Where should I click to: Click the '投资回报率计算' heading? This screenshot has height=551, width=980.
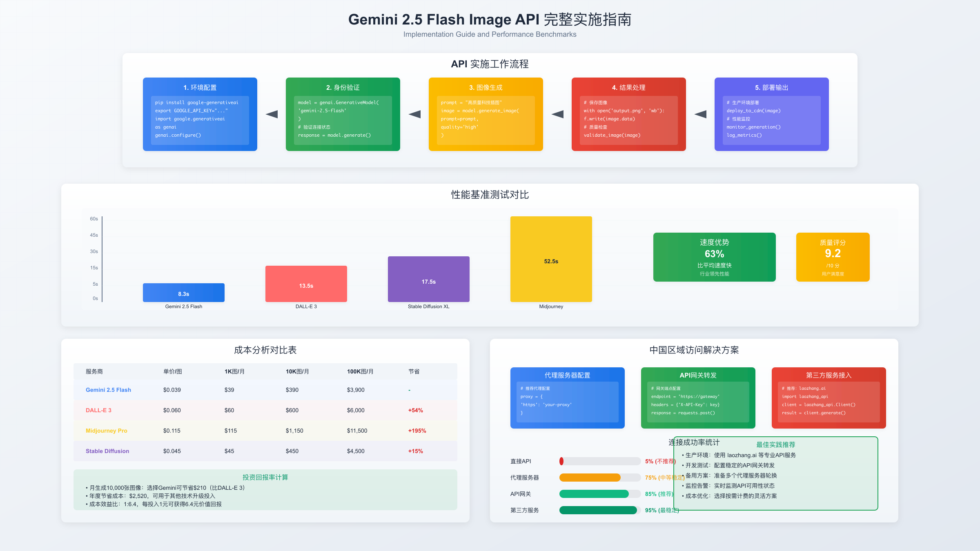click(x=265, y=477)
